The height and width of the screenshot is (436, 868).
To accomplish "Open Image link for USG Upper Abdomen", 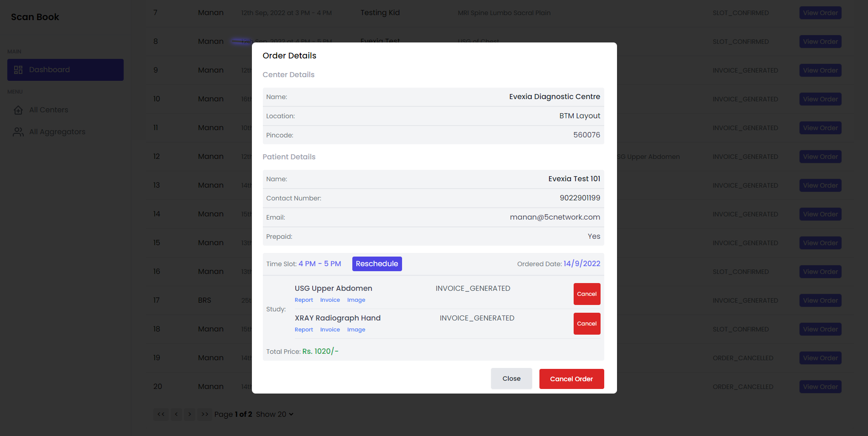I will [356, 300].
